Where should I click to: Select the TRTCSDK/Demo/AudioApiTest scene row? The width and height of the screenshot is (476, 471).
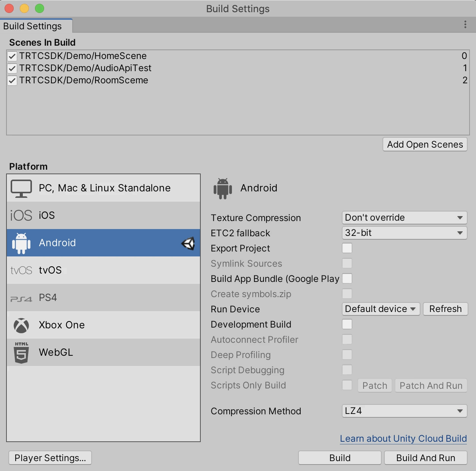click(x=238, y=68)
